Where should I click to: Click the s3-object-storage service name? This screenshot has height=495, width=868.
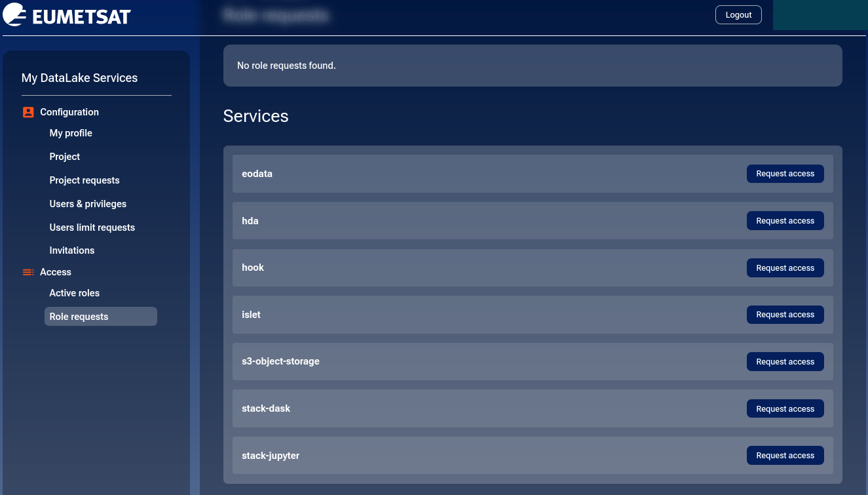(x=280, y=361)
